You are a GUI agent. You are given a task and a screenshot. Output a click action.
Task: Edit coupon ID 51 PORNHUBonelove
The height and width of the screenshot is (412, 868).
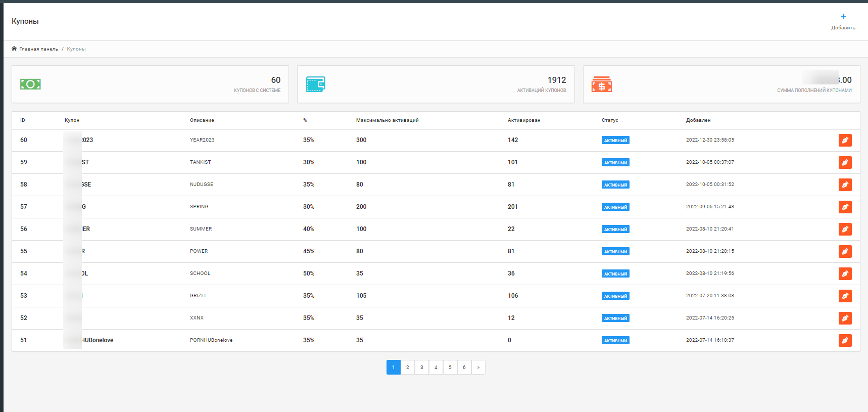point(845,341)
